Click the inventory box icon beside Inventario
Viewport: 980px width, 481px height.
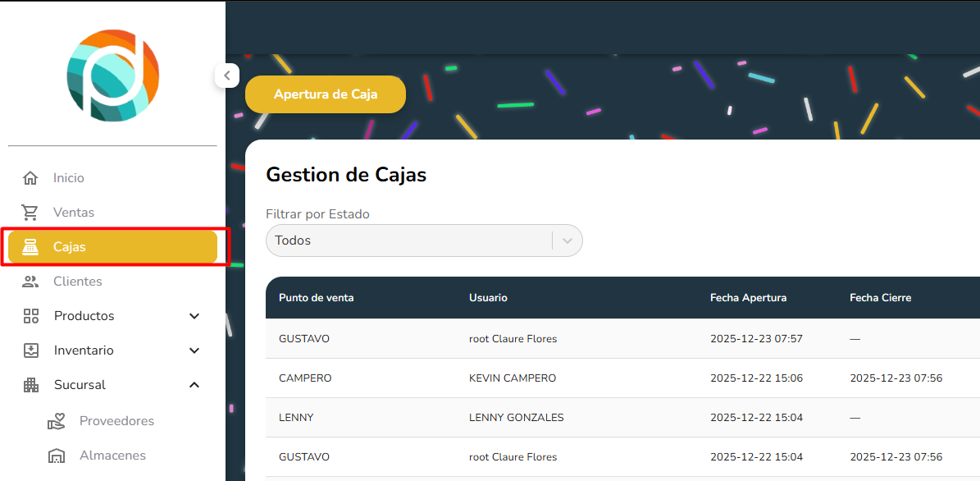pyautogui.click(x=31, y=350)
